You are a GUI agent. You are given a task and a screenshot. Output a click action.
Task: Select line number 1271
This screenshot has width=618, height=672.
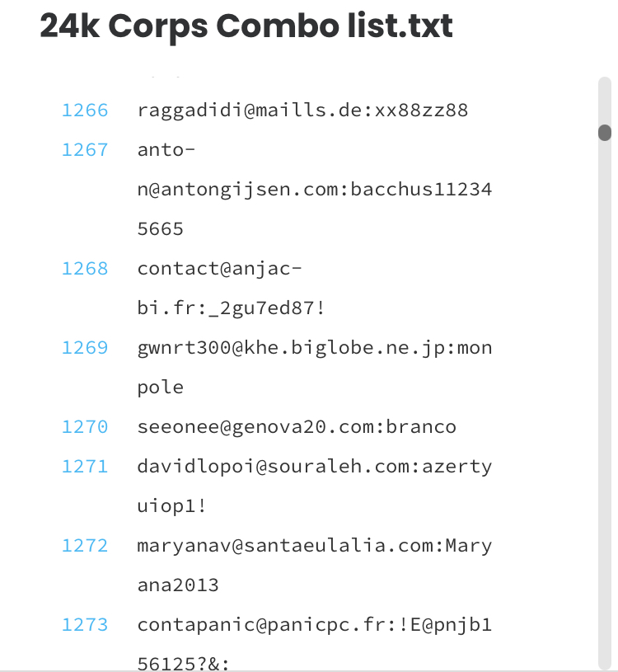(85, 467)
